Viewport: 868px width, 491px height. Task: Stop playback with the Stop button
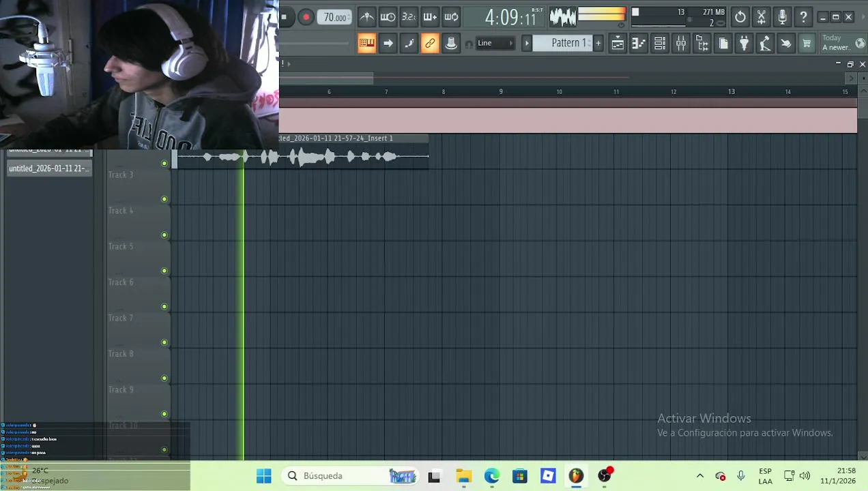[x=285, y=17]
